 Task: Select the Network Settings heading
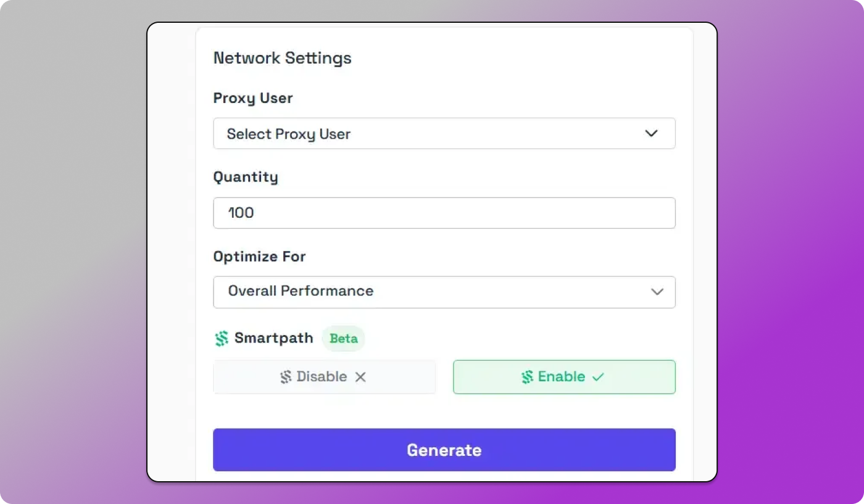(282, 57)
